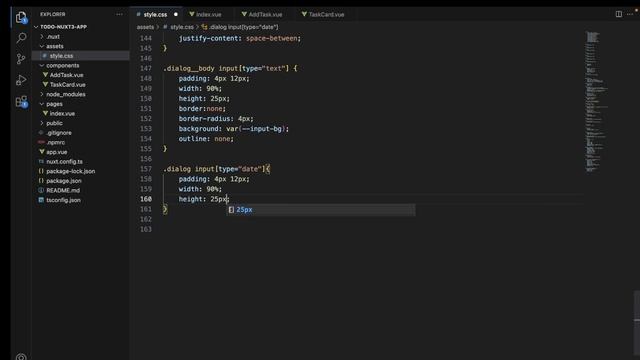Image resolution: width=640 pixels, height=360 pixels.
Task: Open Explorer more actions ellipsis
Action: click(x=119, y=14)
